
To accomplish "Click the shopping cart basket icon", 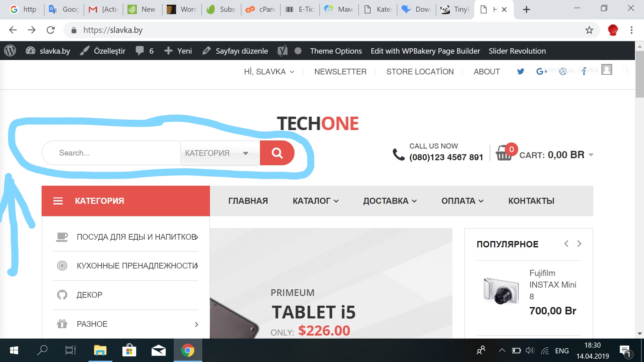I will [x=504, y=154].
